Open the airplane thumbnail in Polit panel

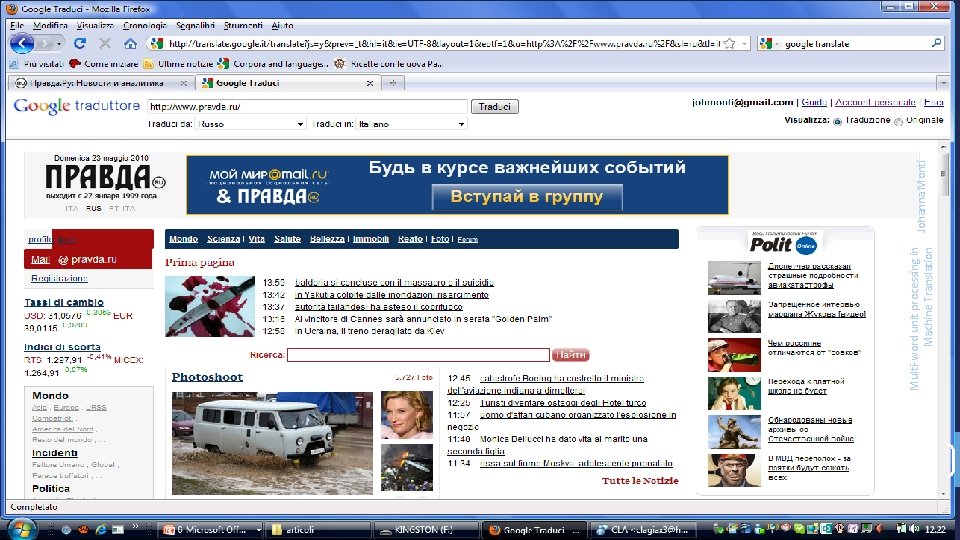point(734,278)
